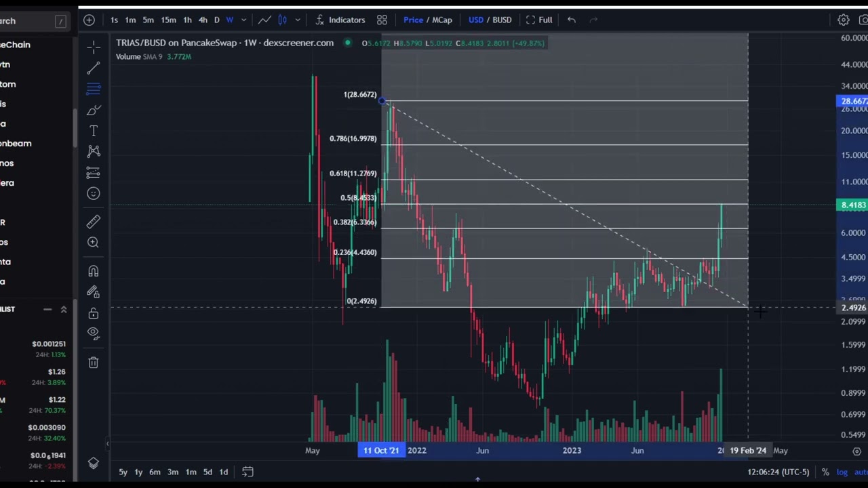Click the $0.001251 watchlist price

[x=49, y=344]
